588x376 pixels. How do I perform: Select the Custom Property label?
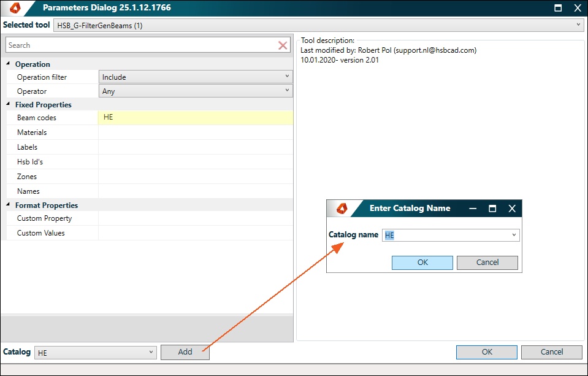[x=44, y=218]
